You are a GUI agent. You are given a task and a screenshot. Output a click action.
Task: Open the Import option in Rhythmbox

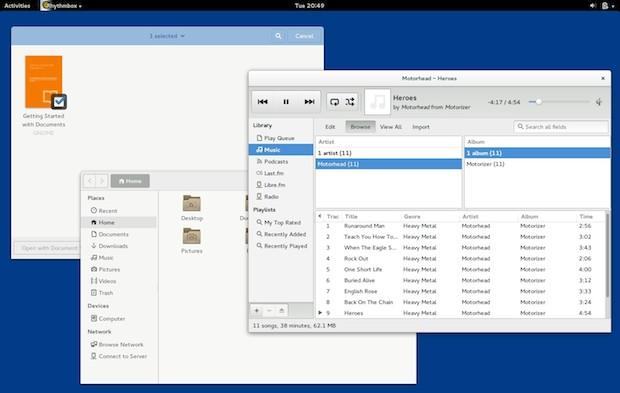pos(421,127)
